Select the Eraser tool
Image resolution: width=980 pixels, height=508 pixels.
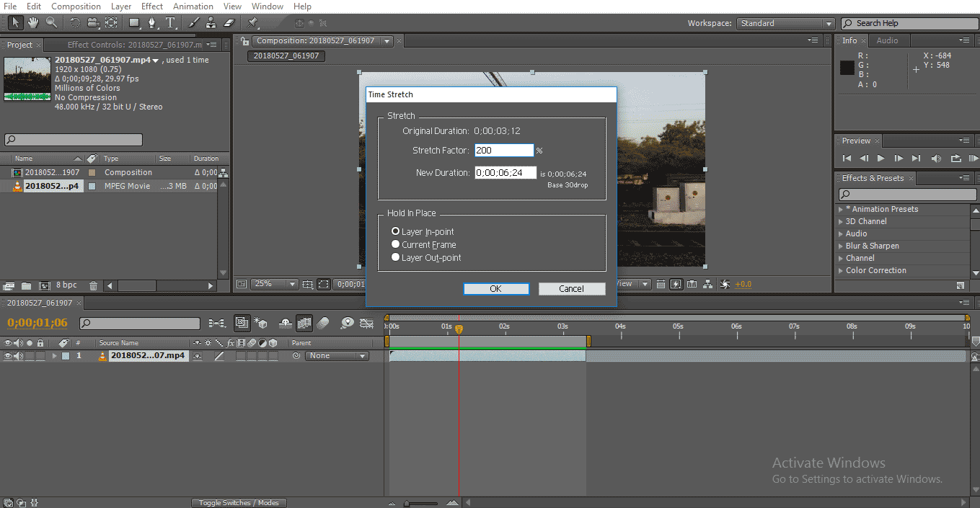point(229,23)
